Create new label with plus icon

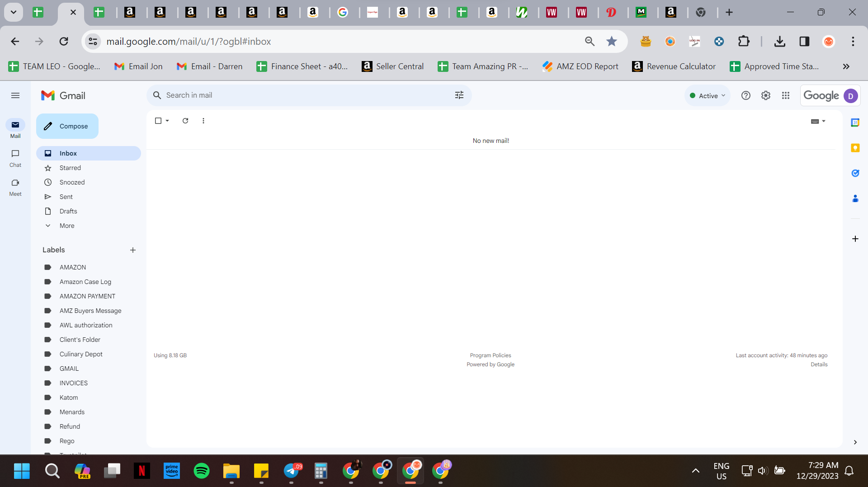(x=133, y=250)
